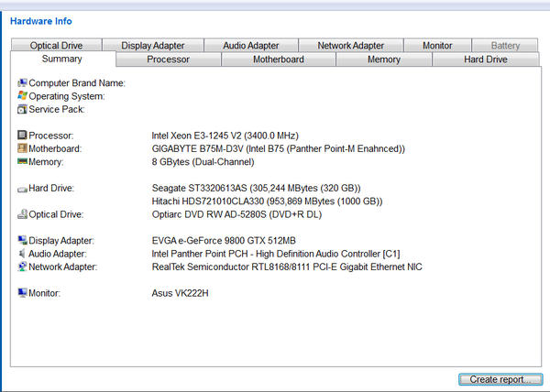Click the Optical Drive icon
550x392 pixels.
click(22, 214)
